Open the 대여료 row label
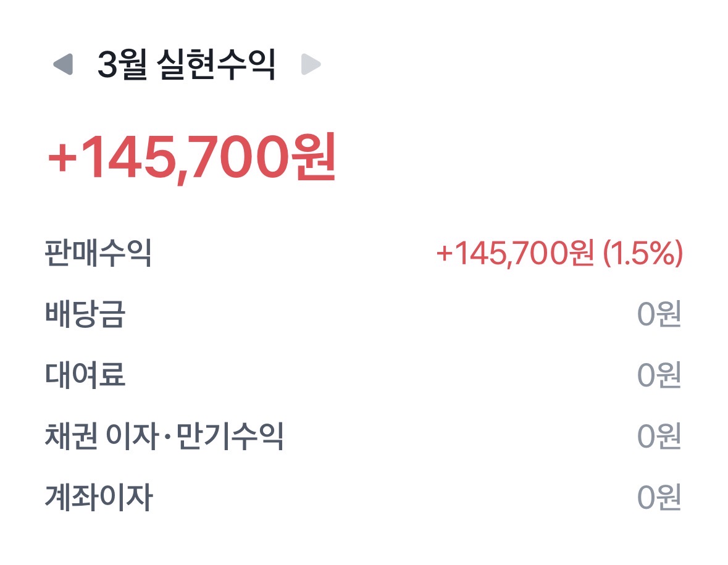728x565 pixels. pos(85,375)
